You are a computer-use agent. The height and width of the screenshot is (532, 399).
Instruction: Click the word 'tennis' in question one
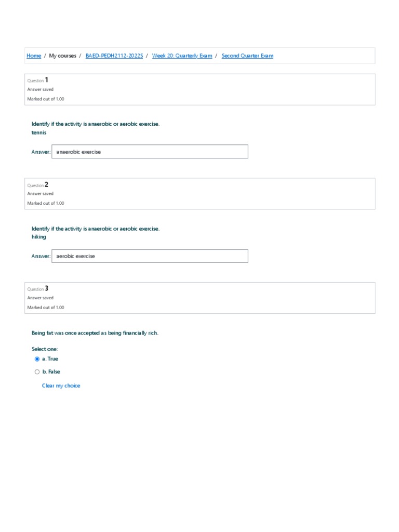point(39,132)
